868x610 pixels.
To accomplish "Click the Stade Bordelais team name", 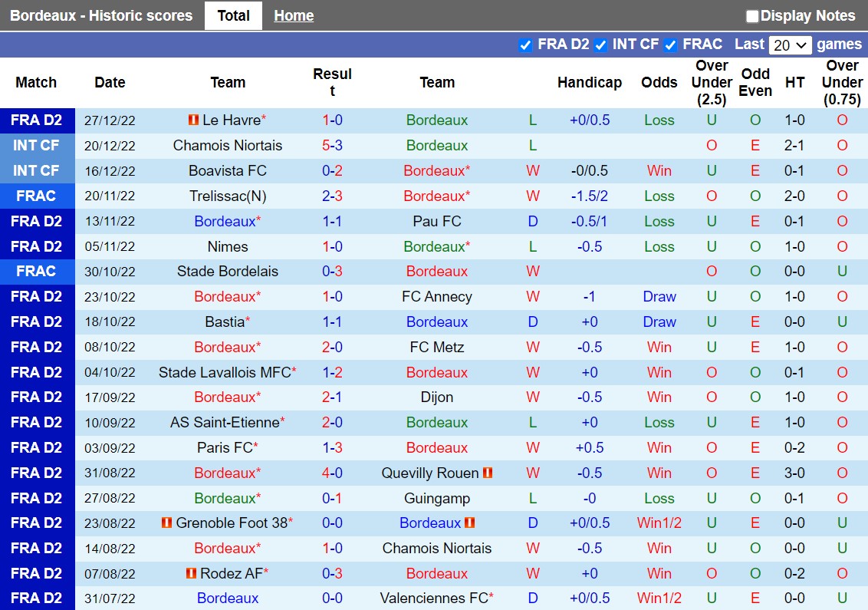I will tap(228, 272).
